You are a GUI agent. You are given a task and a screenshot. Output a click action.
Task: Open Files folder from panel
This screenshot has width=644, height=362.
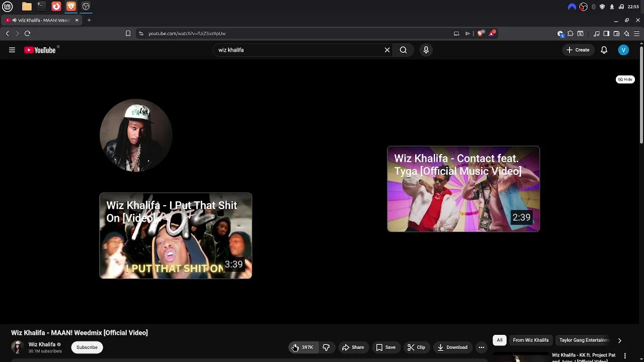pyautogui.click(x=27, y=7)
